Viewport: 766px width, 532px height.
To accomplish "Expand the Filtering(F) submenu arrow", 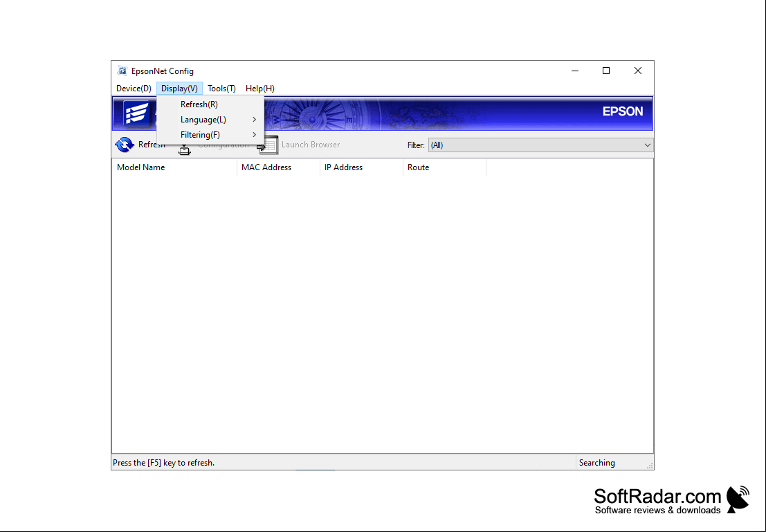I will click(255, 135).
